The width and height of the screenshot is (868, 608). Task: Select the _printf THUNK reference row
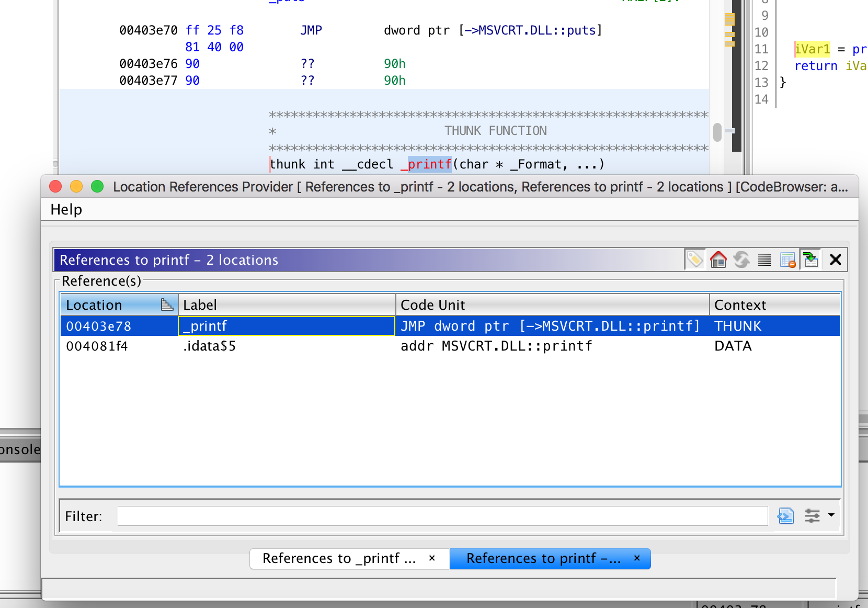(x=314, y=325)
